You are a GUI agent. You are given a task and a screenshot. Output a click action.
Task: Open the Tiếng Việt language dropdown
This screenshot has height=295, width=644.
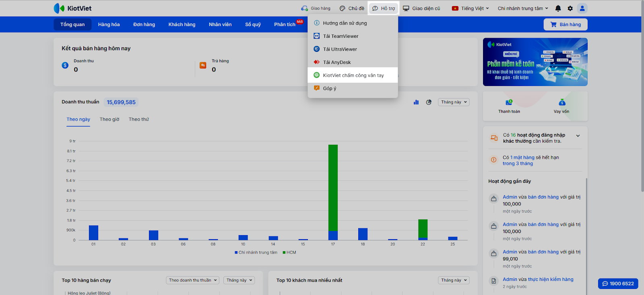point(471,8)
